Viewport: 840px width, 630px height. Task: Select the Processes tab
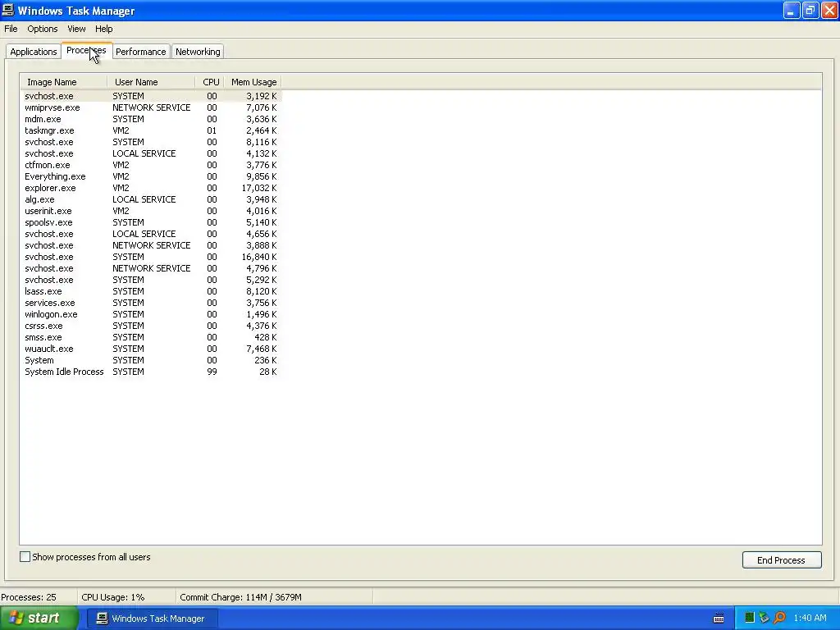[x=86, y=50]
